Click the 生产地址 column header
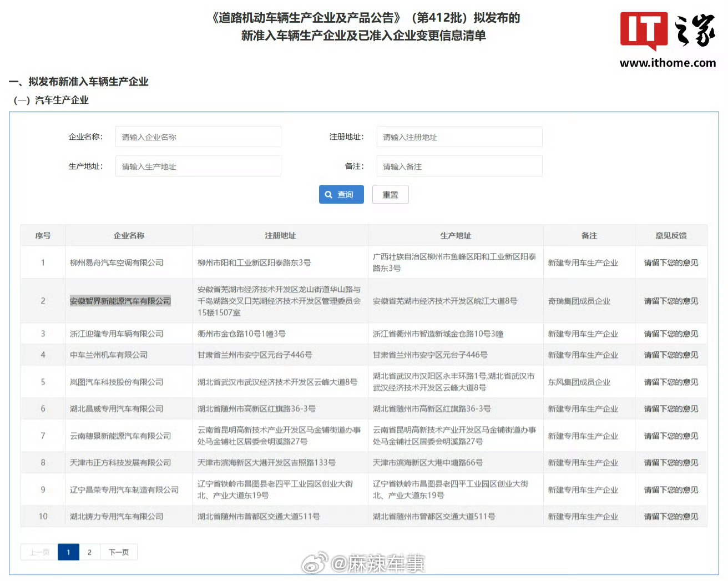 click(x=456, y=235)
